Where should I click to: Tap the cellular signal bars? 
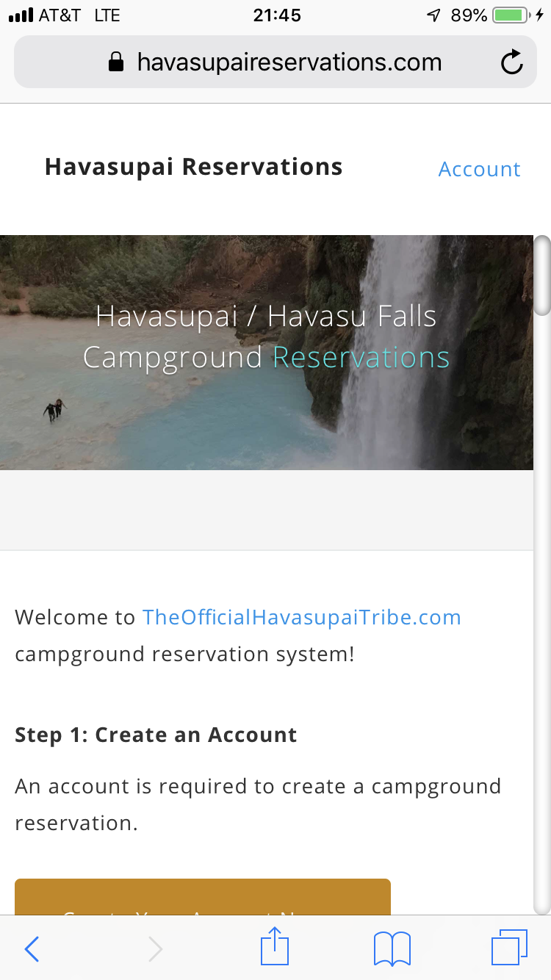coord(21,15)
